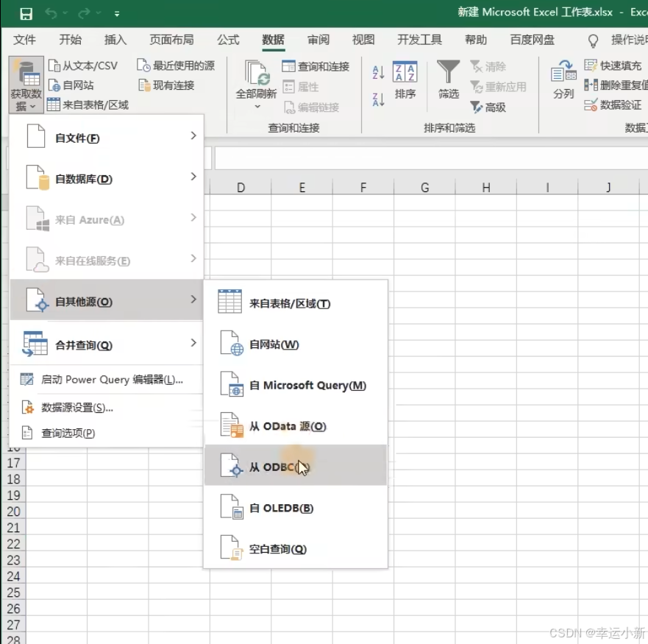Open the 百度网盘 ribbon tab
The image size is (648, 644).
click(533, 40)
